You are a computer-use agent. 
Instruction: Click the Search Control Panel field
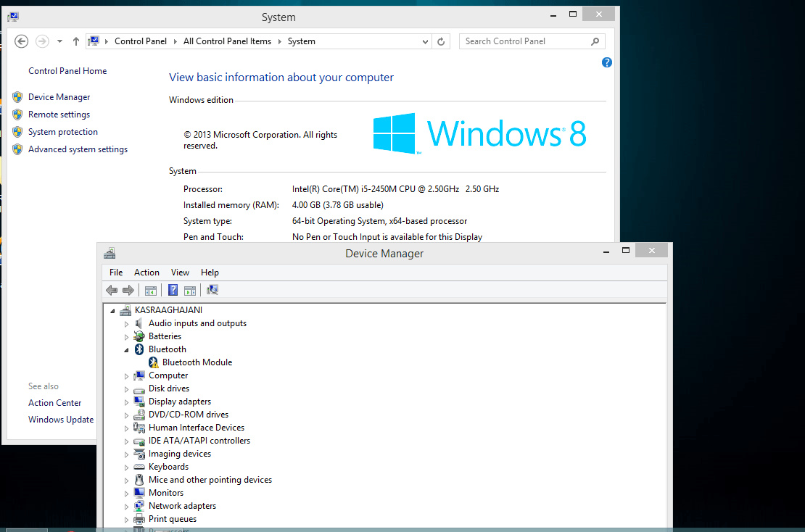pyautogui.click(x=532, y=41)
